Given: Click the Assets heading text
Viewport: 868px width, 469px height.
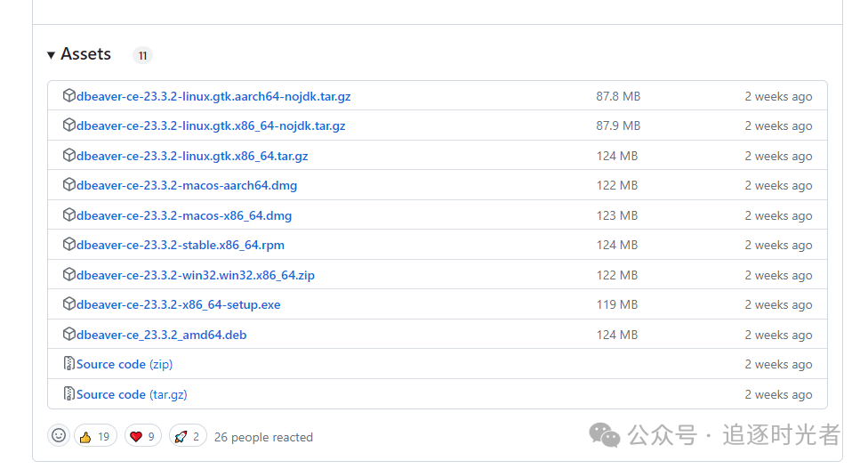Looking at the screenshot, I should tap(85, 54).
